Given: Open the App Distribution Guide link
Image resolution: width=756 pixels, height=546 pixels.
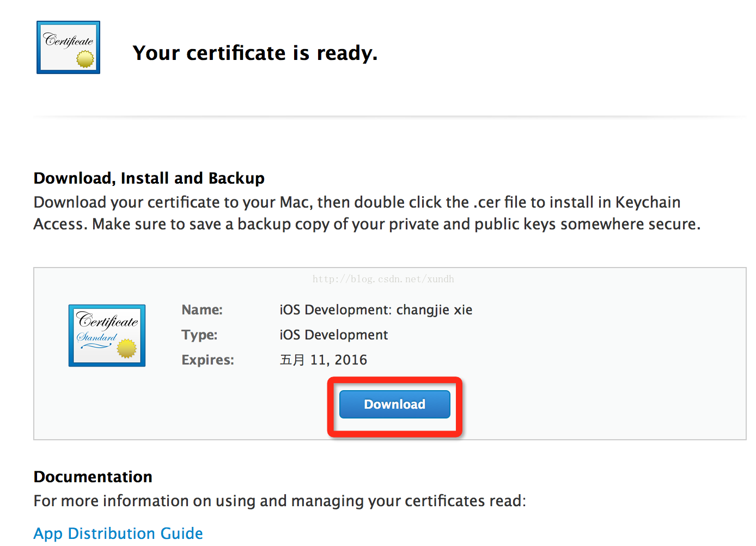Looking at the screenshot, I should [x=118, y=533].
